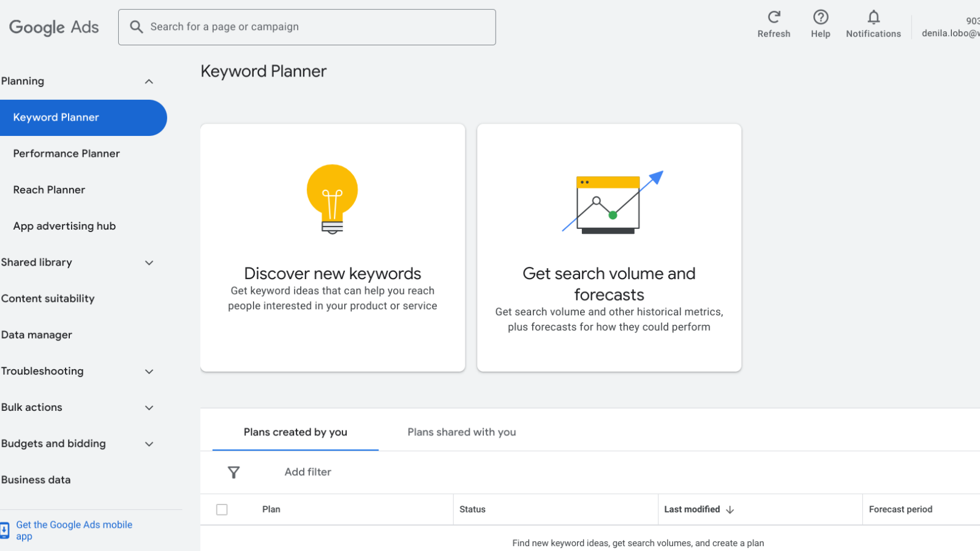Screen dimensions: 980x551
Task: Open App advertising hub
Action: pyautogui.click(x=64, y=226)
